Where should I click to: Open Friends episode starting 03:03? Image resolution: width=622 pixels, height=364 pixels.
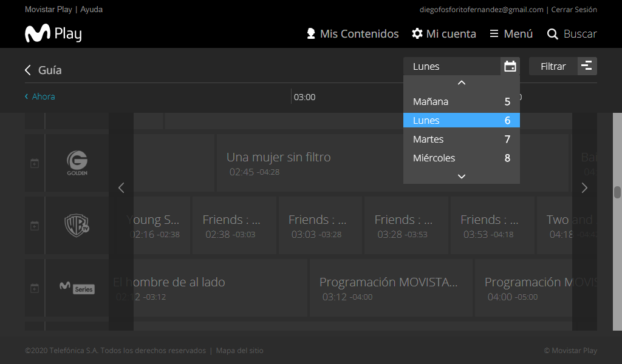(320, 225)
